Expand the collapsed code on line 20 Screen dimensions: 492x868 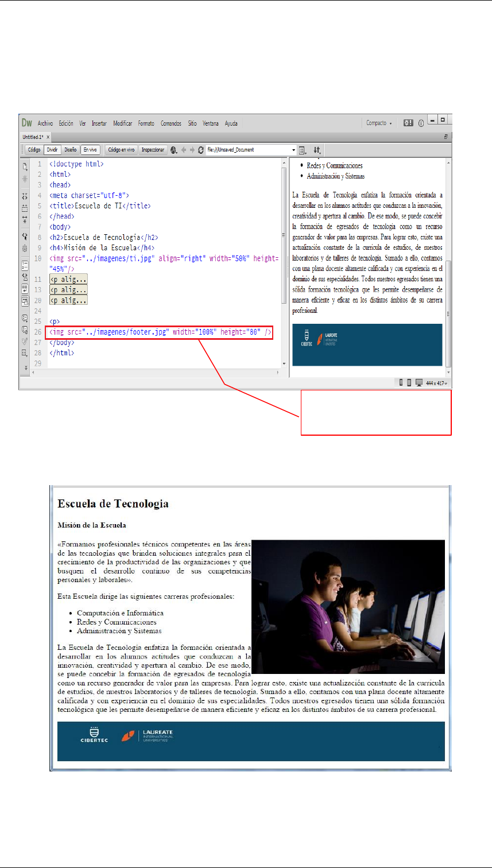(69, 300)
